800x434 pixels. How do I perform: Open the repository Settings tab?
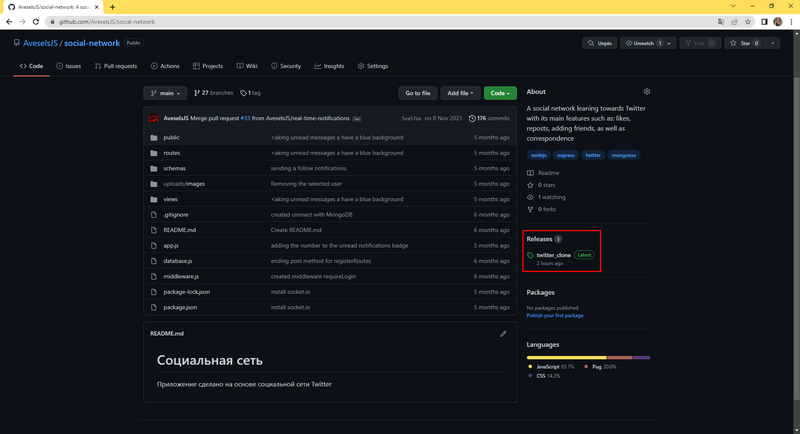pos(373,66)
